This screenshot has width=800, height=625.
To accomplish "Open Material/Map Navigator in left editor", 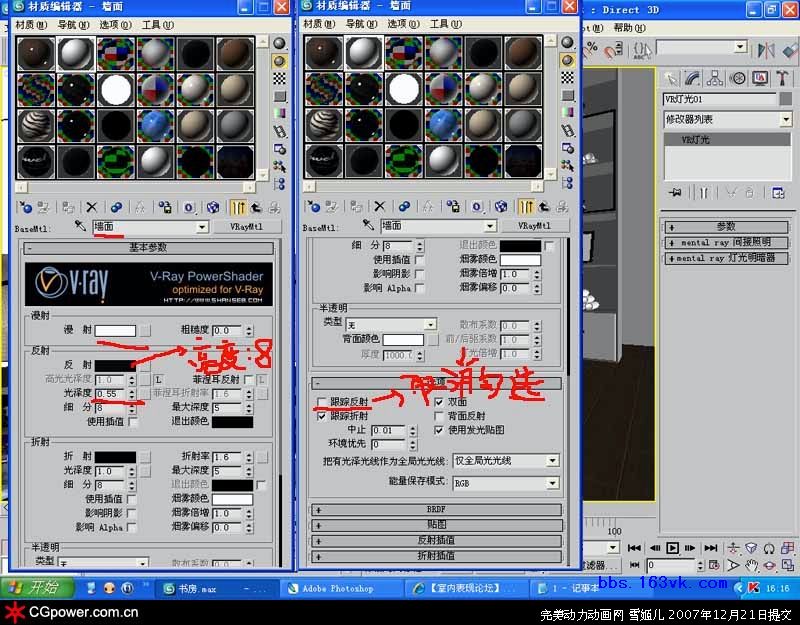I will (280, 184).
